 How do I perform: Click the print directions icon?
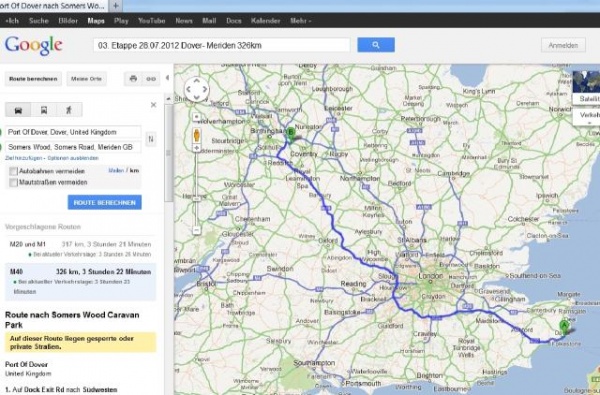point(133,79)
